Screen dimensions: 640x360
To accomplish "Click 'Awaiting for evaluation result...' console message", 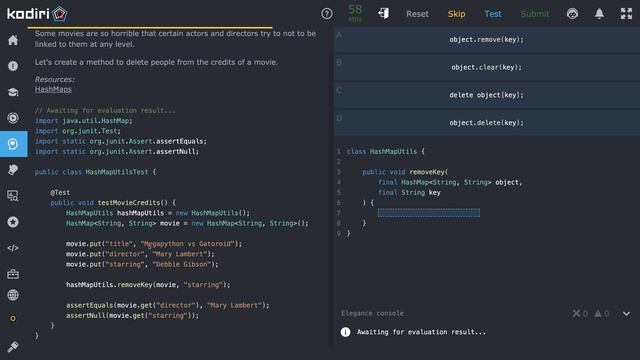I will pos(421,332).
